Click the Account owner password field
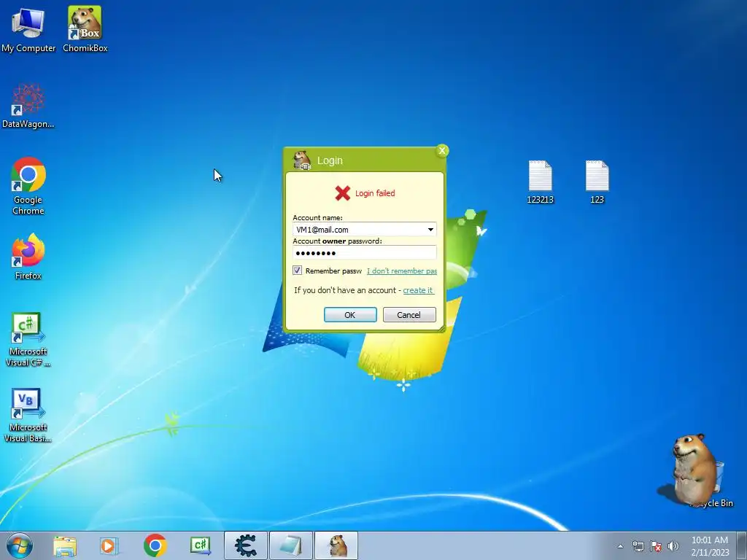The width and height of the screenshot is (747, 560). click(x=365, y=253)
